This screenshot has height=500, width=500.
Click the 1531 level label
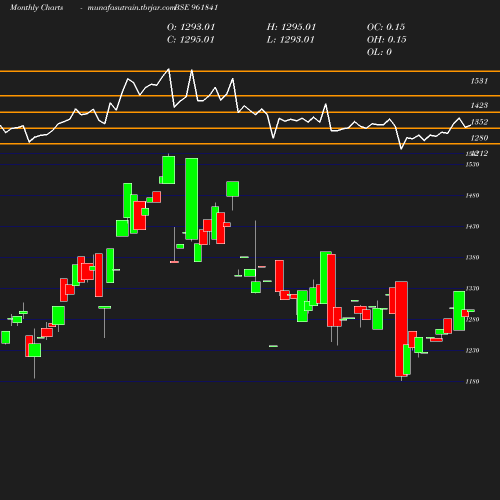click(479, 81)
